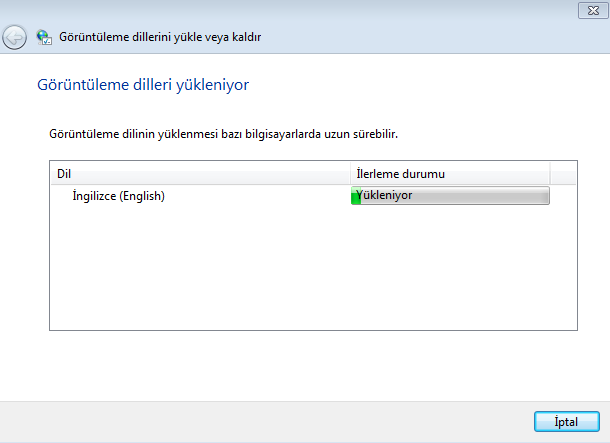Click the heading Görüntüleme dilleri yükleniyor

pyautogui.click(x=143, y=85)
